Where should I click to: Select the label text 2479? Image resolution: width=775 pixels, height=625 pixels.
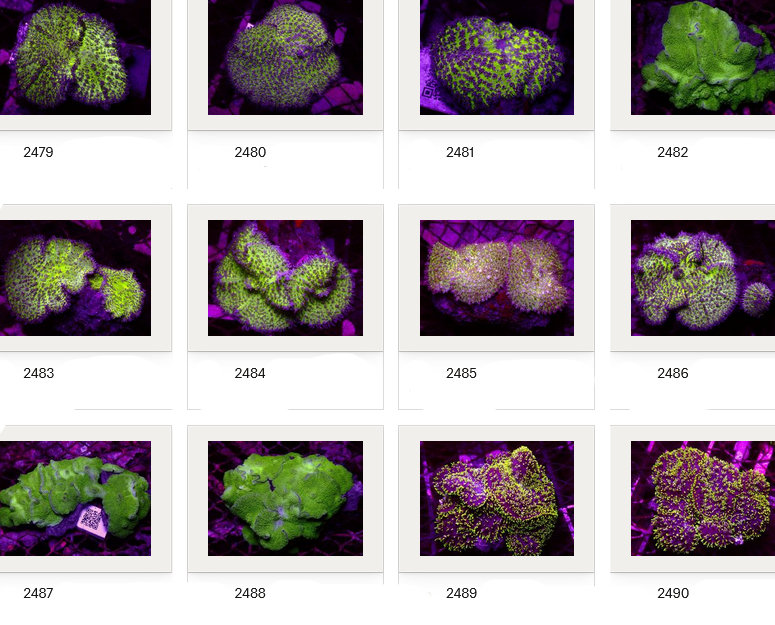(39, 152)
